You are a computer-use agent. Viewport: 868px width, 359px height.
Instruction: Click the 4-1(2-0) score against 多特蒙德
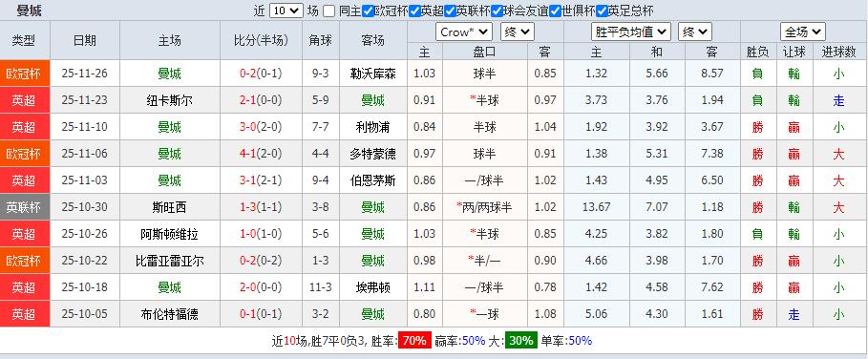tap(261, 153)
